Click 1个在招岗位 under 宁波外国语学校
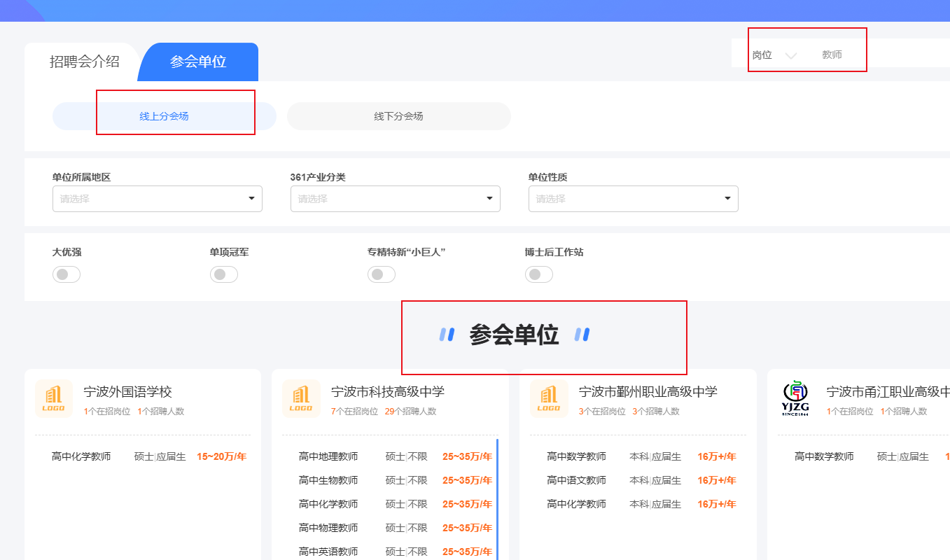 (107, 412)
